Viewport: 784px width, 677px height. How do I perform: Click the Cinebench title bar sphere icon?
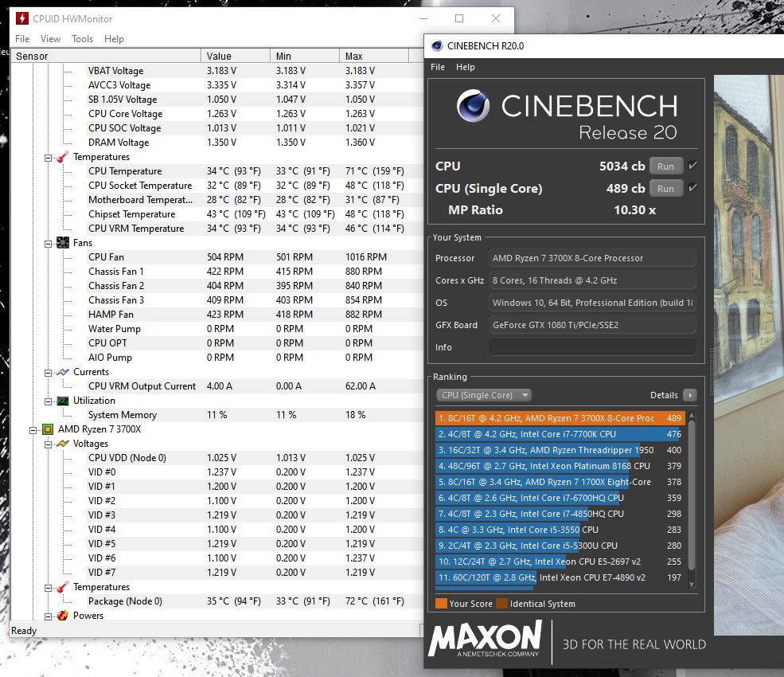[437, 46]
